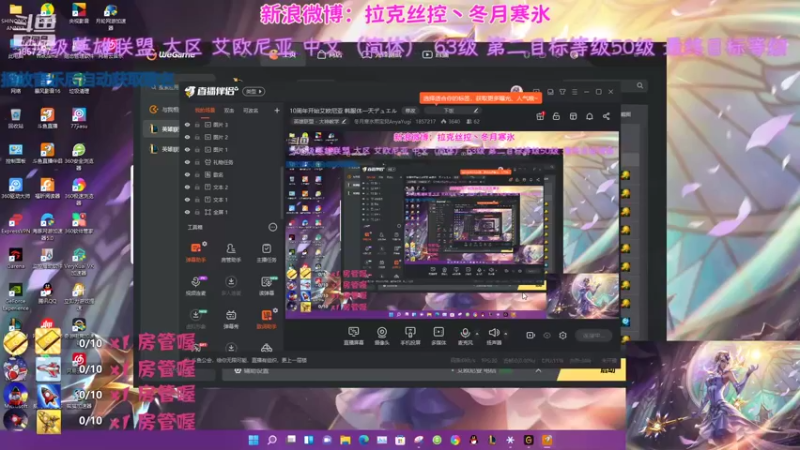Add a new scene with plus icon
The width and height of the screenshot is (800, 450).
(277, 110)
